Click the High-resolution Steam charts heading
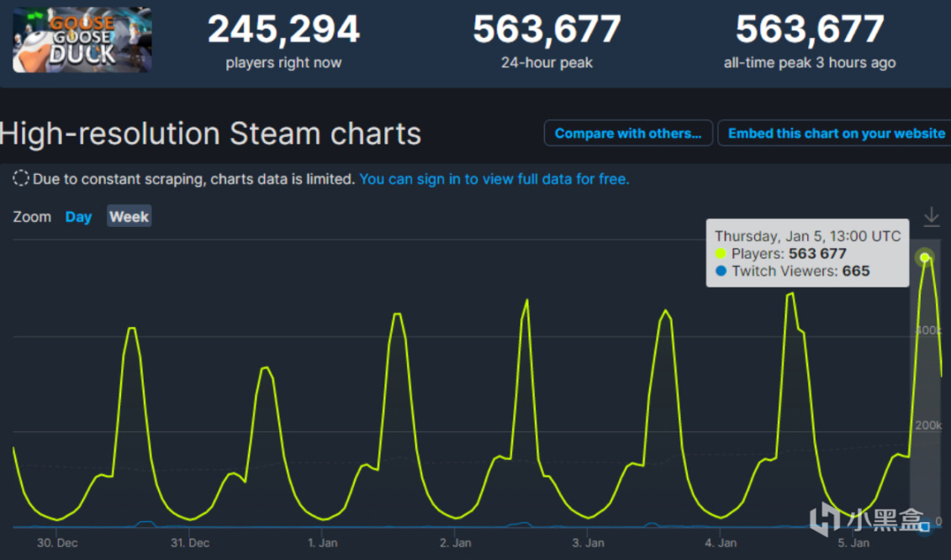Image resolution: width=951 pixels, height=560 pixels. tap(210, 135)
